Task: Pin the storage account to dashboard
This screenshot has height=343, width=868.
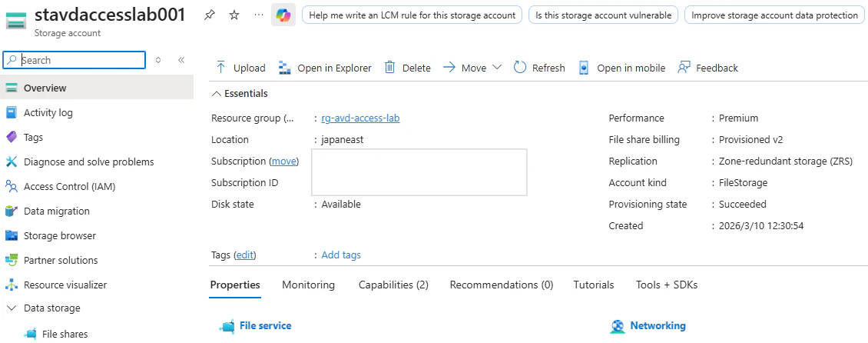Action: pyautogui.click(x=210, y=15)
